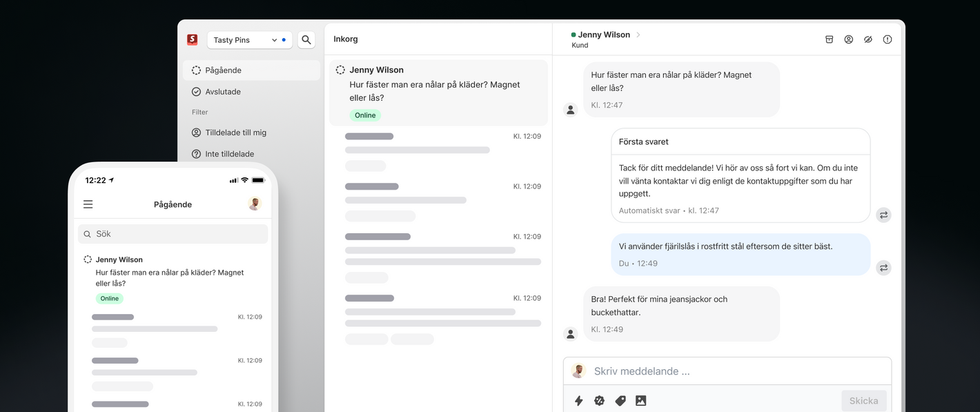Viewport: 980px width, 412px height.
Task: Click the agent avatar in the message composer
Action: click(x=578, y=371)
